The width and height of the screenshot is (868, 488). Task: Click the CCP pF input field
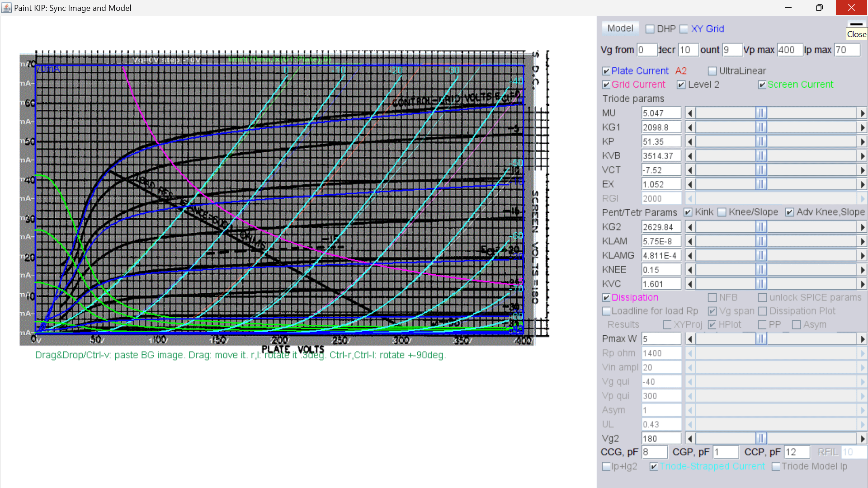tap(797, 452)
